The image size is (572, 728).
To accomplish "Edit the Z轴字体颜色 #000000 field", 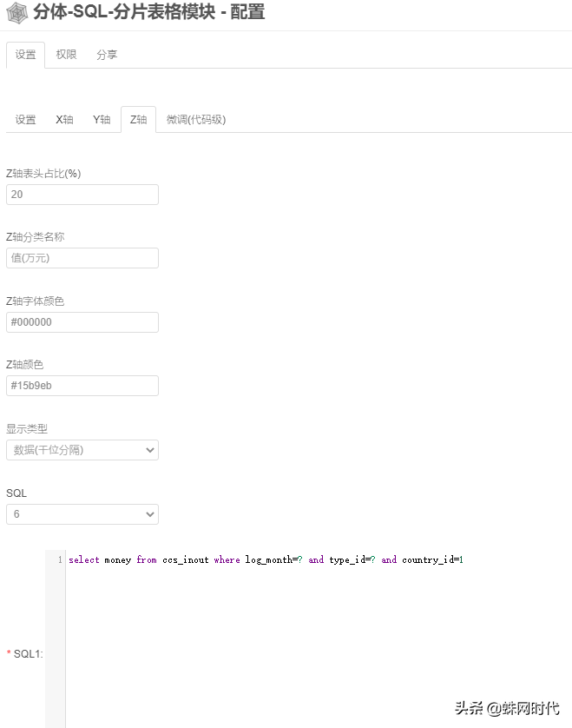I will (x=82, y=322).
